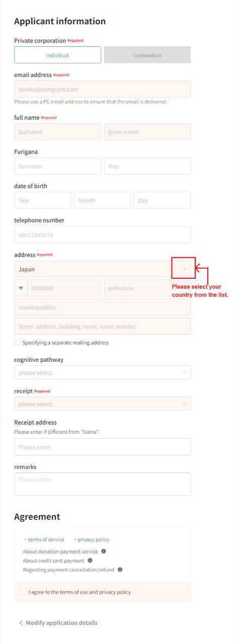Click the full name Surname field
The image size is (238, 644).
pyautogui.click(x=58, y=132)
